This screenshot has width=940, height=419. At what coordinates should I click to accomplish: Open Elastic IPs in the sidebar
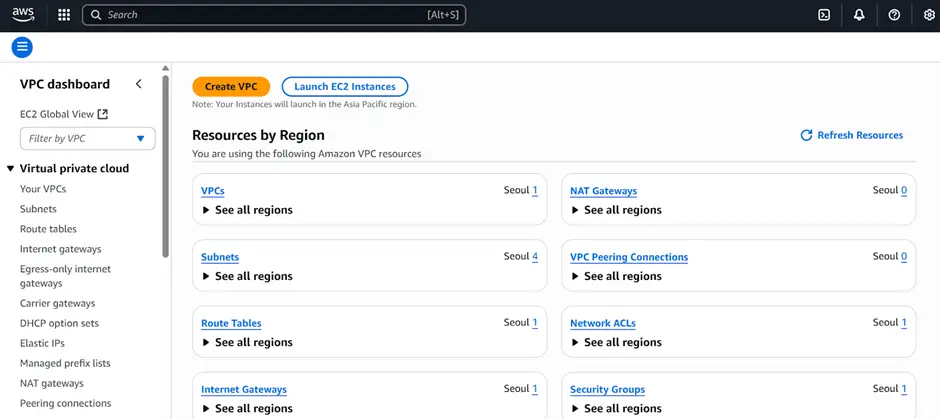42,343
